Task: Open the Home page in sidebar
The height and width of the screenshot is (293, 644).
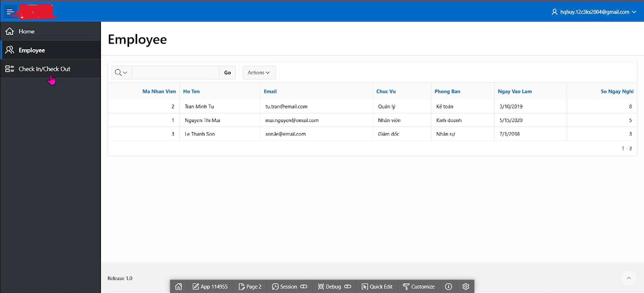Action: tap(50, 31)
